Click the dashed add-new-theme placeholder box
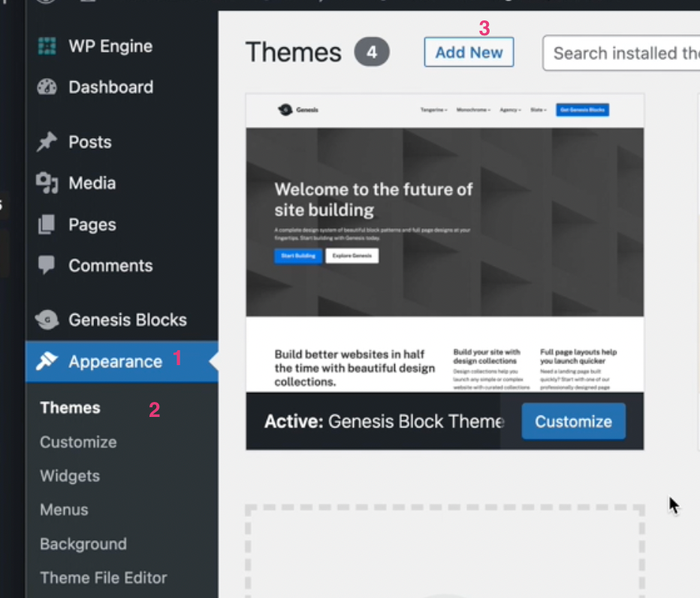The width and height of the screenshot is (700, 598). [445, 551]
